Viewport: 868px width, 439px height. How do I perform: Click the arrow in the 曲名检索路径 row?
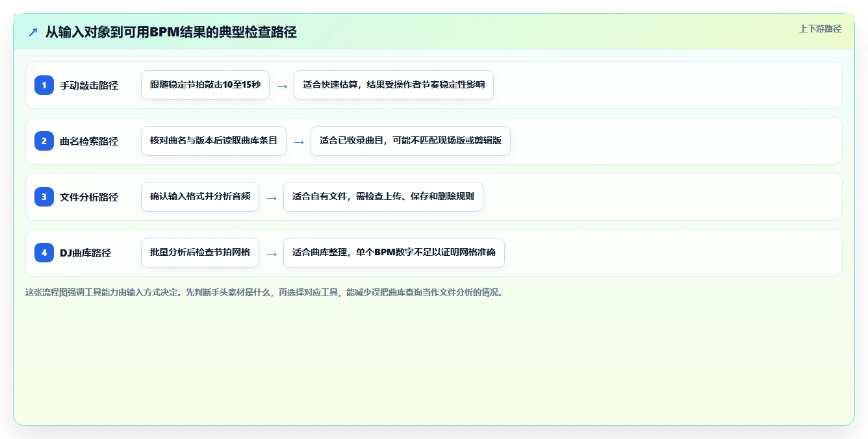point(299,142)
